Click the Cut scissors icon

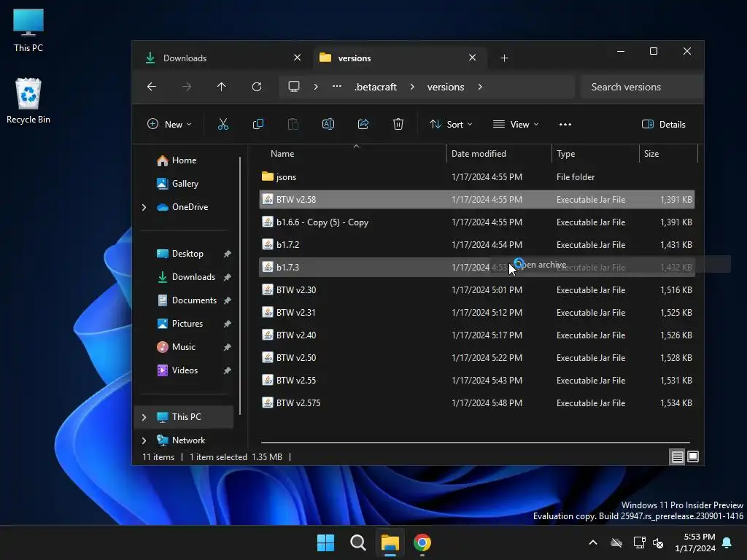pyautogui.click(x=223, y=124)
